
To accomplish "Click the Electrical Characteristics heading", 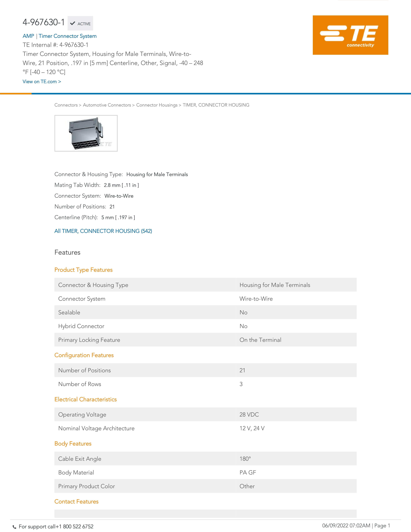I will (85, 399).
